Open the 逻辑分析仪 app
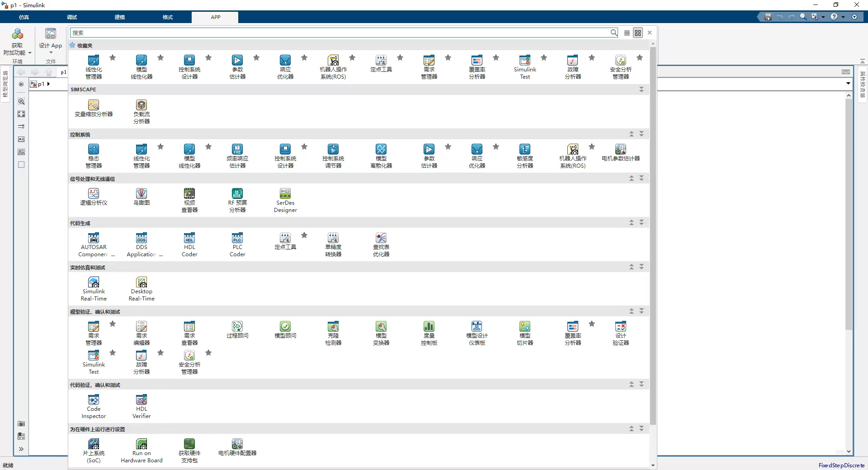The width and height of the screenshot is (868, 470). coord(94,197)
